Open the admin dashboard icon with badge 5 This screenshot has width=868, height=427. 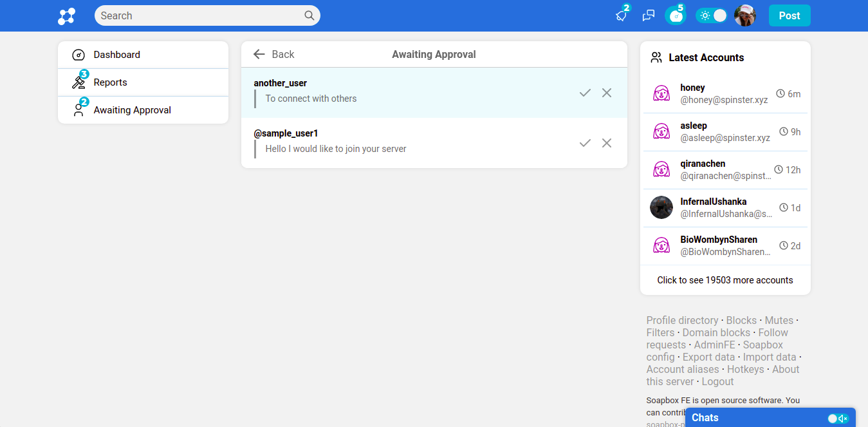tap(675, 15)
